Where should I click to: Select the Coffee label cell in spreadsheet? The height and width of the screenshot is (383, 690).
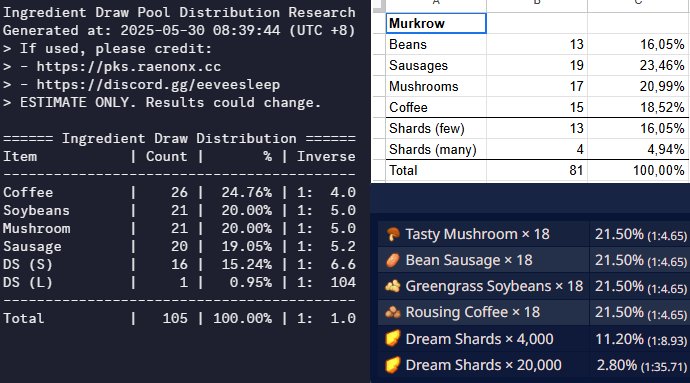click(x=436, y=107)
